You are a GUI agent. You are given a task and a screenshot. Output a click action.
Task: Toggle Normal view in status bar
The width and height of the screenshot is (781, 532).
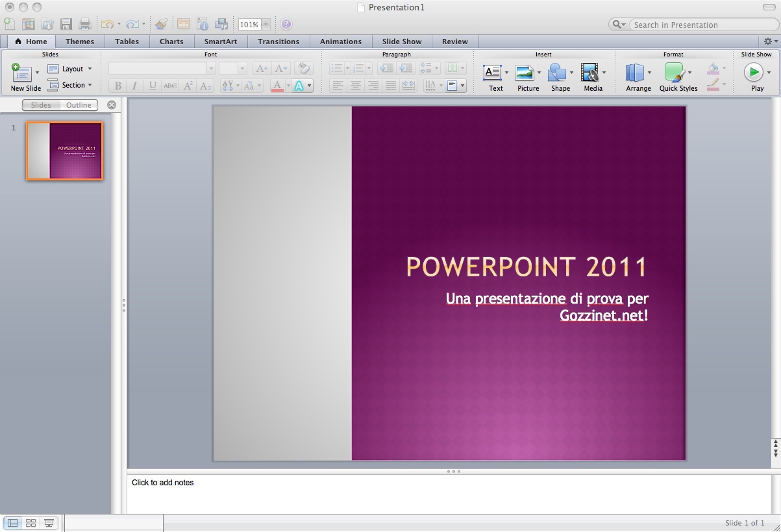pyautogui.click(x=12, y=523)
